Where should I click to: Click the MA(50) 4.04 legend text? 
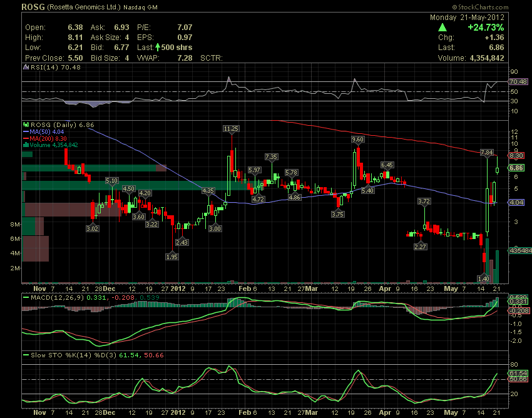(47, 131)
